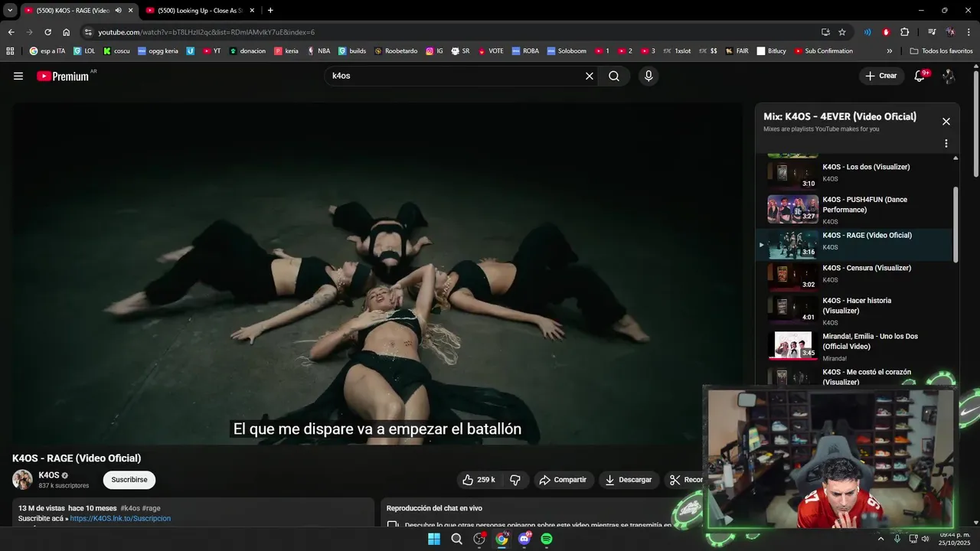Open the YouTube guide hamburger menu
The width and height of the screenshot is (980, 551).
(x=18, y=76)
